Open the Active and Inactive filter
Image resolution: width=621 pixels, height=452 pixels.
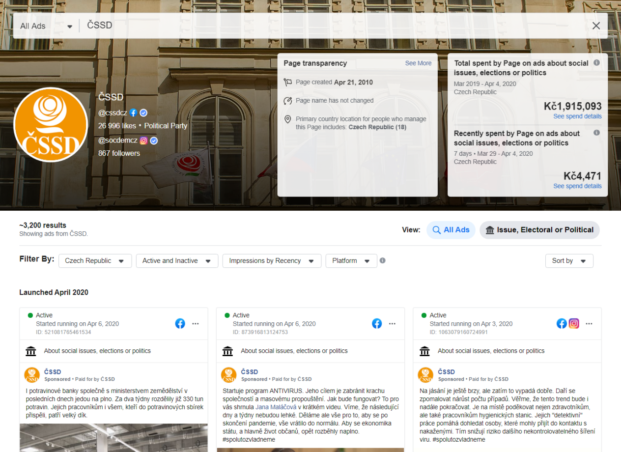click(177, 261)
